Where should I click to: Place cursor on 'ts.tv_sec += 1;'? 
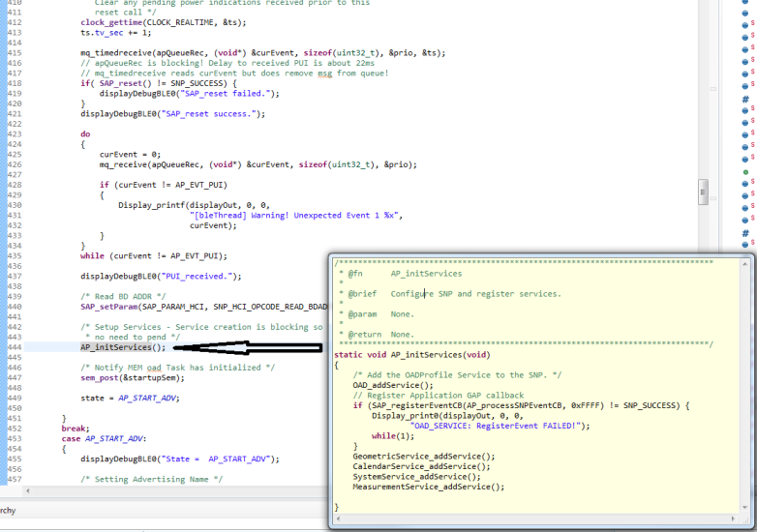pyautogui.click(x=115, y=33)
